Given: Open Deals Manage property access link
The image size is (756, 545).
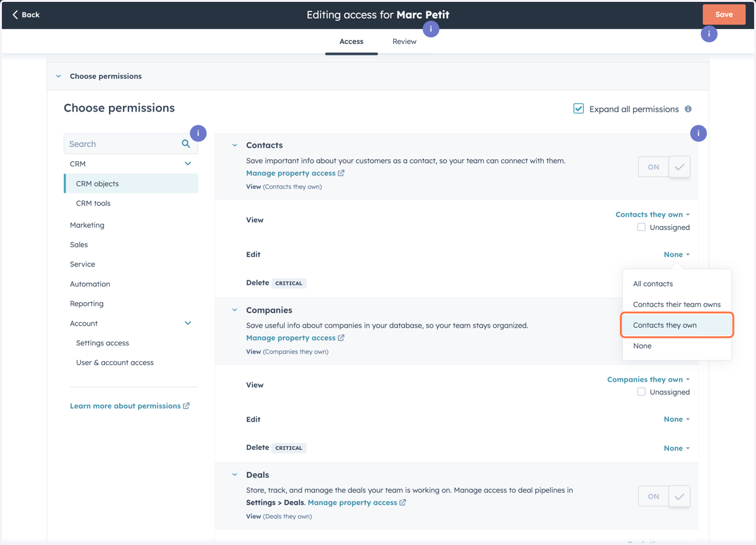Looking at the screenshot, I should tap(353, 503).
